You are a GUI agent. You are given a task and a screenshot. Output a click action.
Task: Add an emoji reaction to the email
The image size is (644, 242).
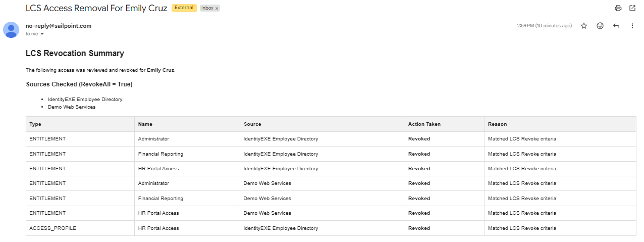pyautogui.click(x=600, y=26)
